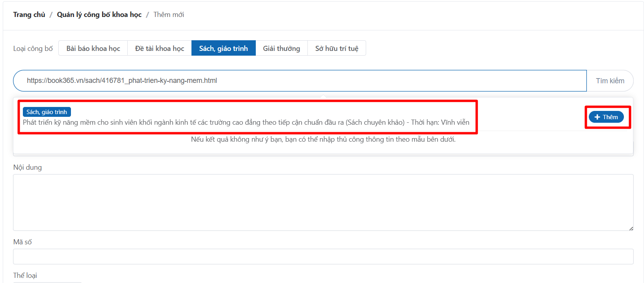Click the Sách, giáo trình result badge

[x=47, y=112]
